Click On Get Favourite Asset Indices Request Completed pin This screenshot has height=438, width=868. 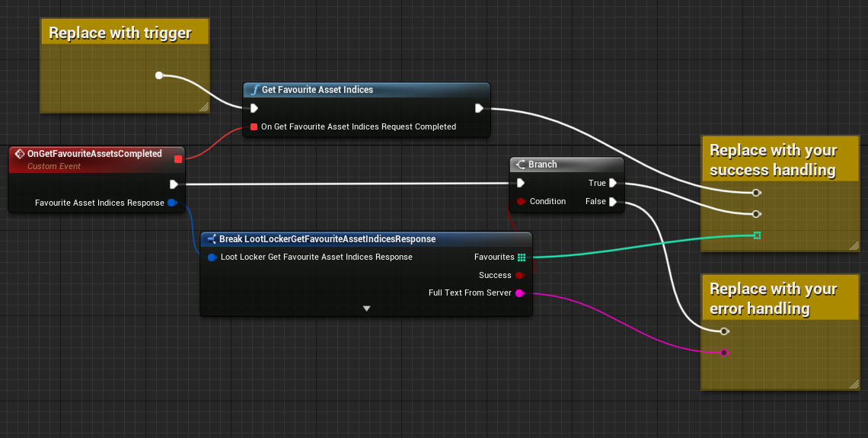(x=254, y=127)
